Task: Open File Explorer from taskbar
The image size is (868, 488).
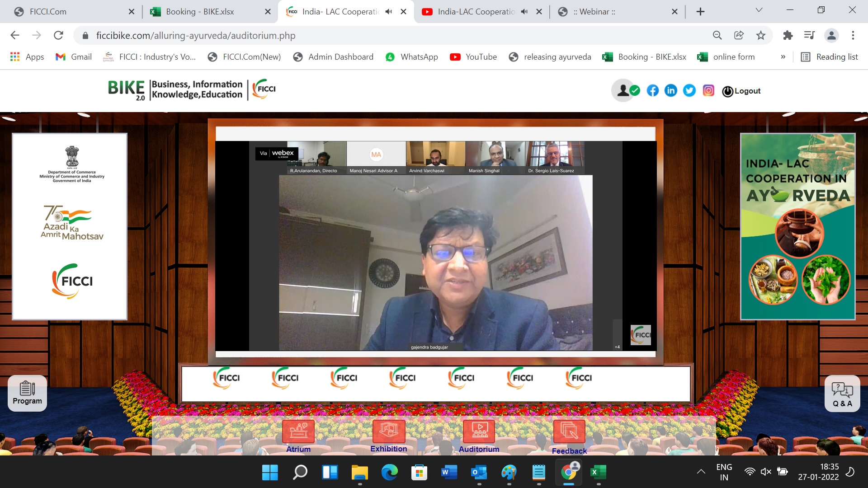Action: point(360,473)
